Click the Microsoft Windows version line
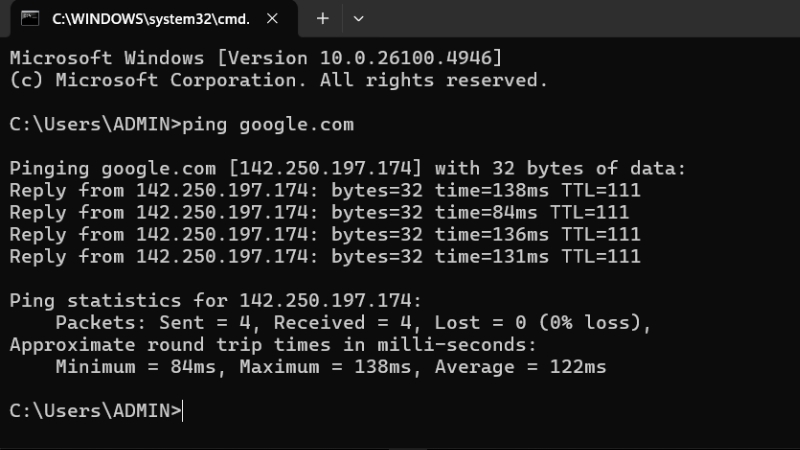800x450 pixels. point(256,58)
